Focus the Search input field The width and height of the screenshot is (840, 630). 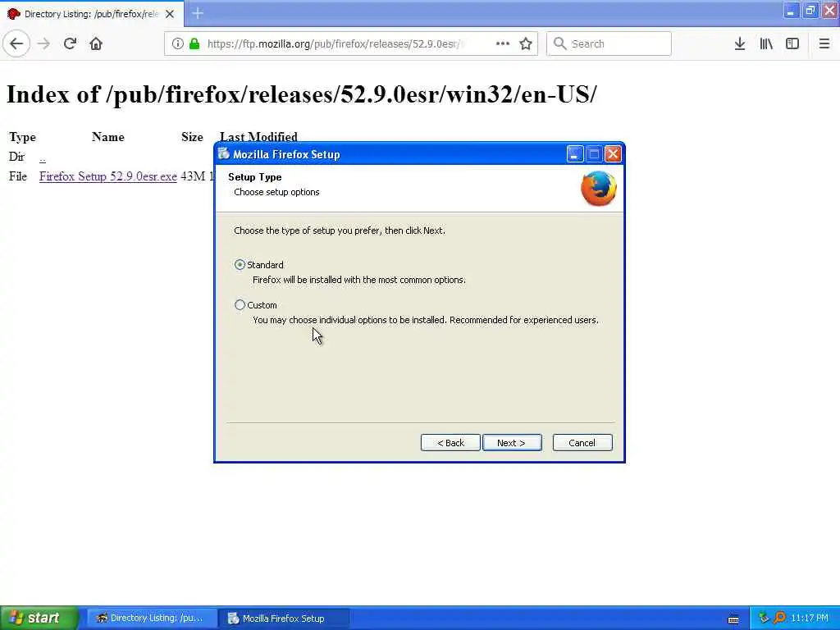(609, 44)
